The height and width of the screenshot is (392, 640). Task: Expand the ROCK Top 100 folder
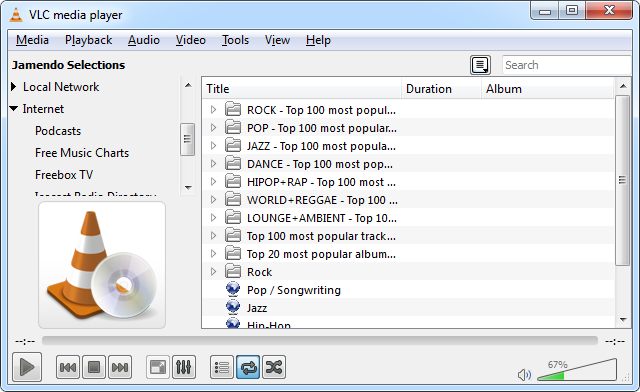213,109
